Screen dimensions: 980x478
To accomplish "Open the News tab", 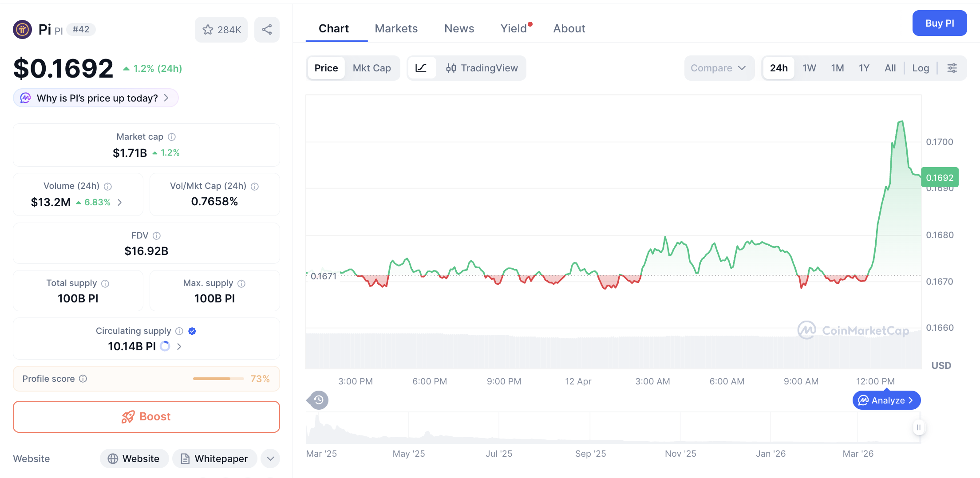I will tap(459, 28).
